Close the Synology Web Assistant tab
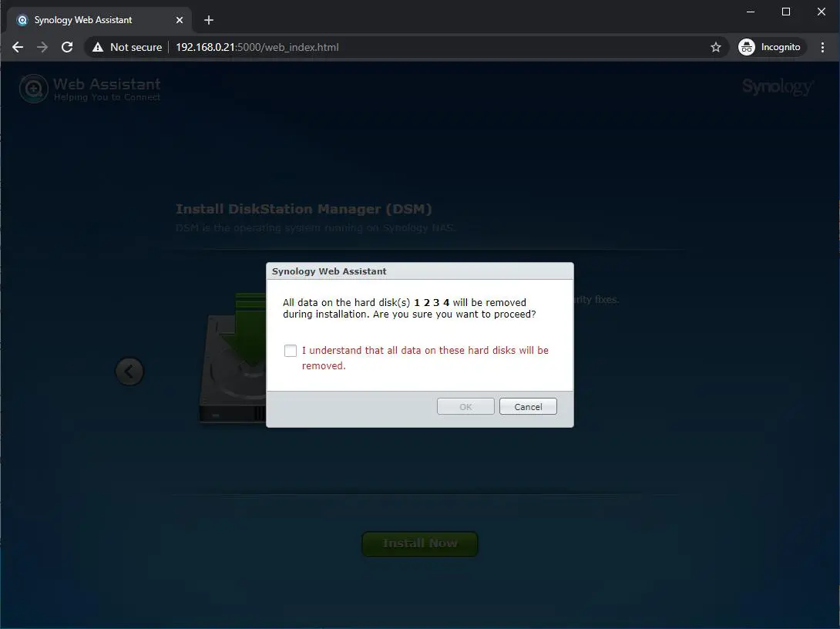The height and width of the screenshot is (629, 840). pos(180,20)
